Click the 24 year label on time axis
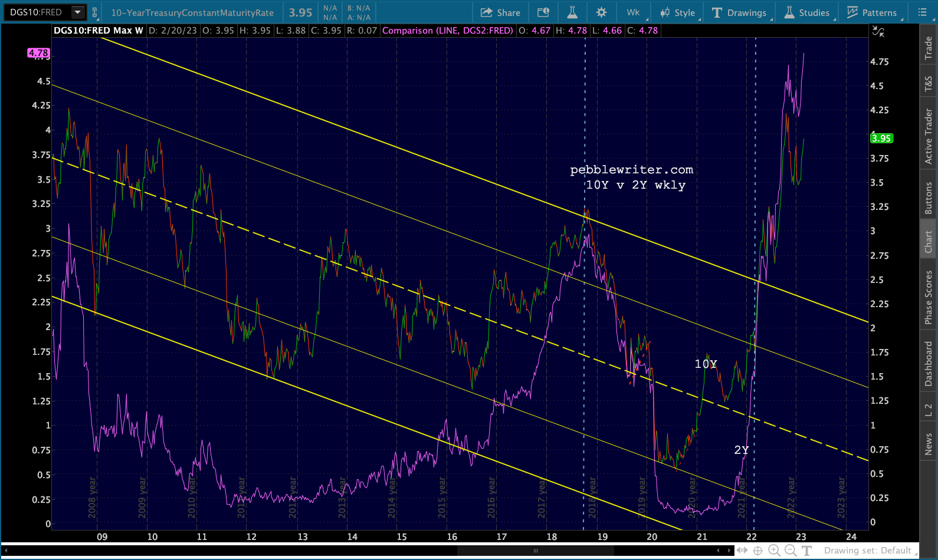Image resolution: width=938 pixels, height=560 pixels. click(x=851, y=537)
